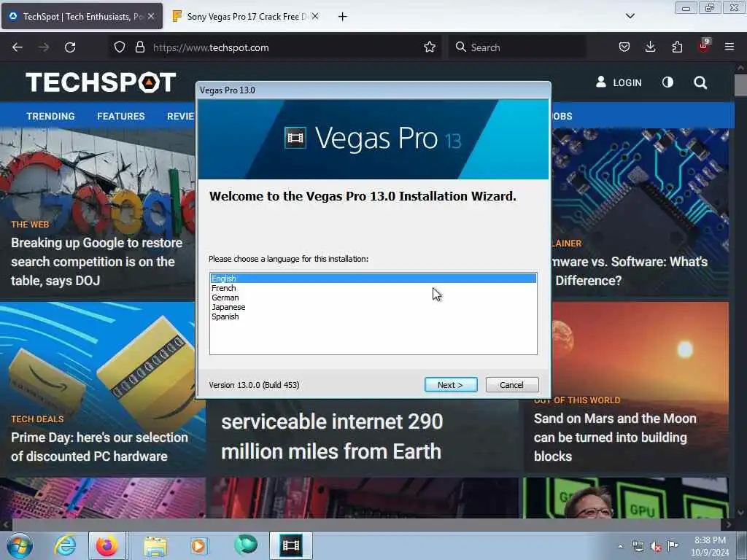The height and width of the screenshot is (560, 747).
Task: Select German in the language list
Action: [x=373, y=297]
